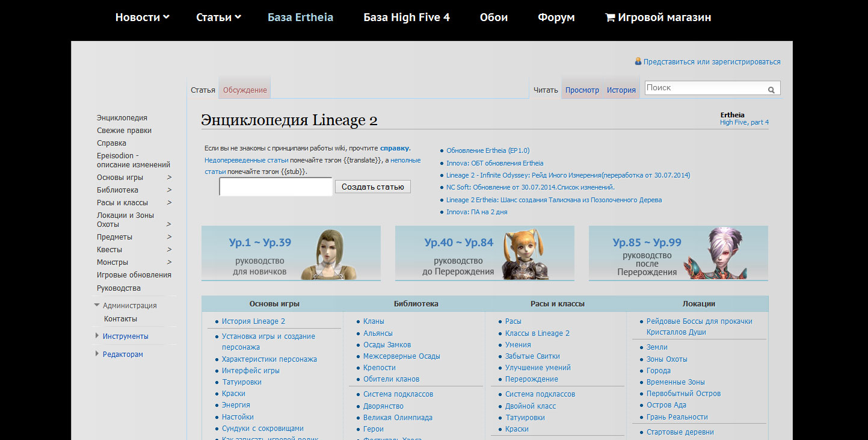The image size is (868, 440).
Task: Open База High Five 4 menu item
Action: (x=407, y=17)
